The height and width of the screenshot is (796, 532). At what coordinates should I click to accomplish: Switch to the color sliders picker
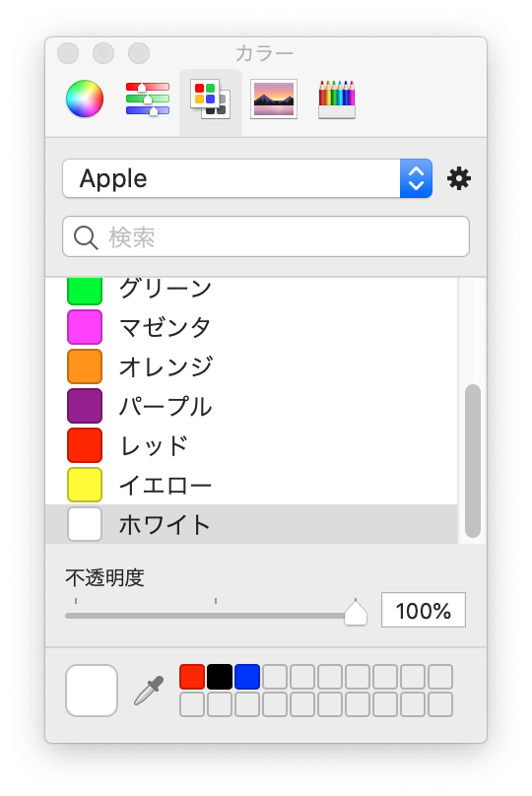[x=147, y=99]
